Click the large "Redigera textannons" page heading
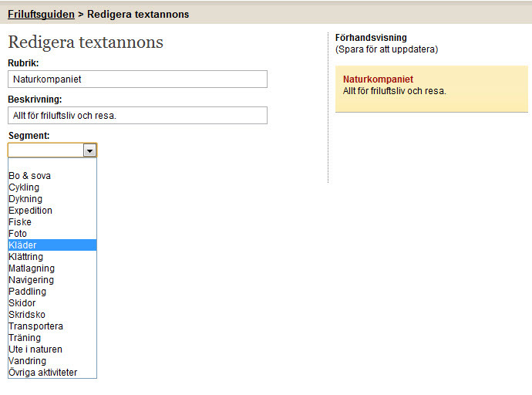532x395 pixels. coord(86,42)
